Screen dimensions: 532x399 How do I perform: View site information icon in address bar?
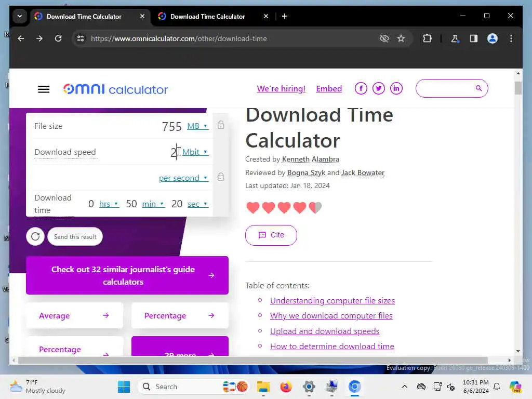(81, 38)
